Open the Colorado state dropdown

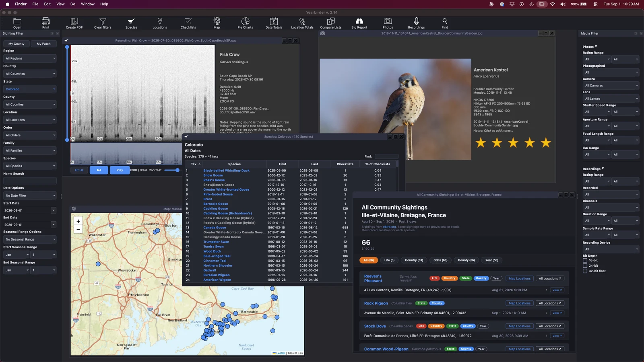30,89
